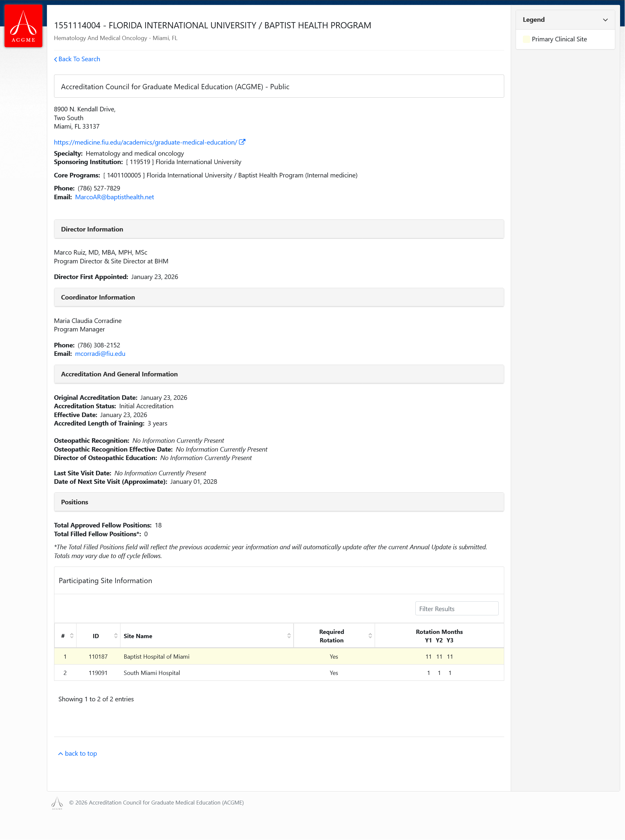Click the mcorradi@fiu.edu email link

click(100, 354)
